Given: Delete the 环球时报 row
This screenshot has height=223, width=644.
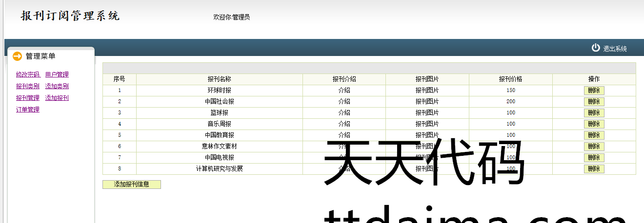Looking at the screenshot, I should [x=594, y=91].
